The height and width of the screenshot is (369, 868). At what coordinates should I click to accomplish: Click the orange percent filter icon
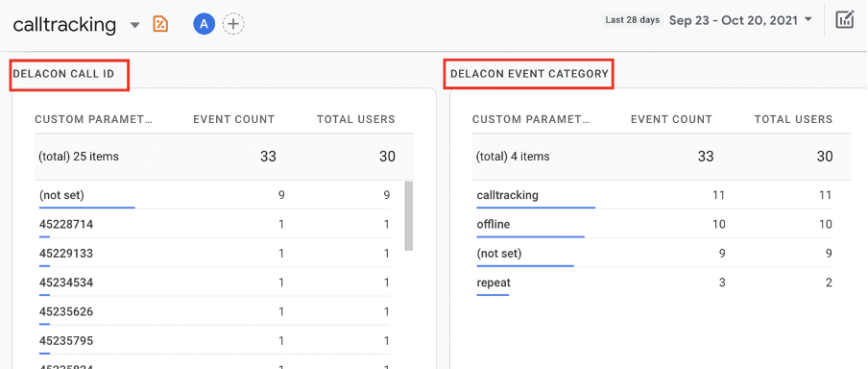pos(160,24)
